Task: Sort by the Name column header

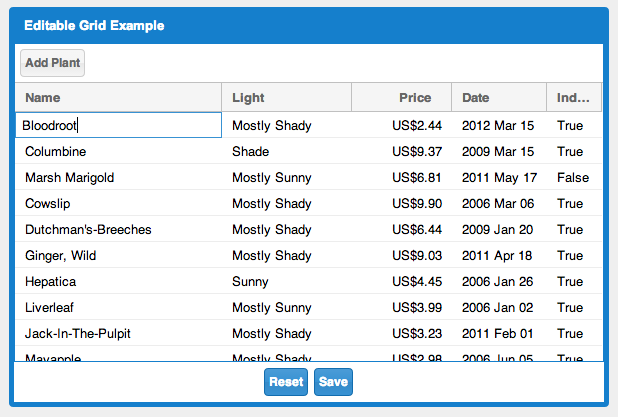Action: coord(118,98)
